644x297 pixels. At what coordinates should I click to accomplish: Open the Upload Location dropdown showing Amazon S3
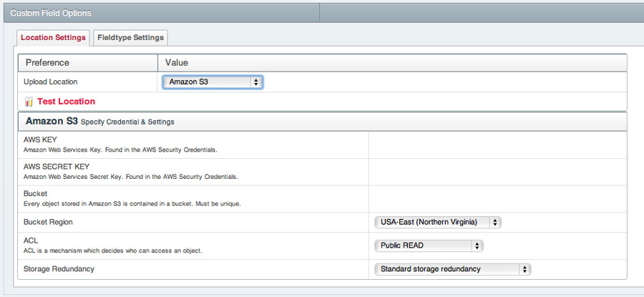[213, 82]
